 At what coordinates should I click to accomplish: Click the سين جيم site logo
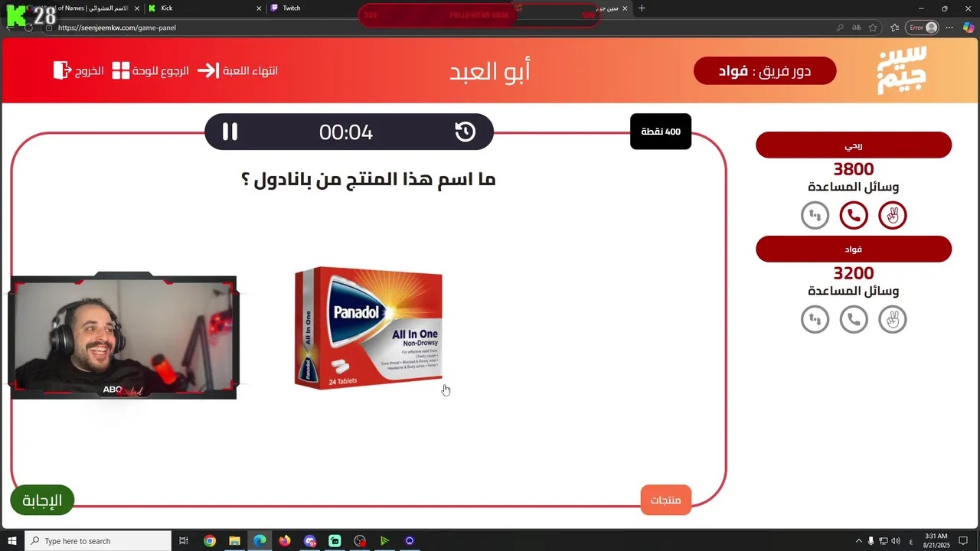pyautogui.click(x=902, y=70)
